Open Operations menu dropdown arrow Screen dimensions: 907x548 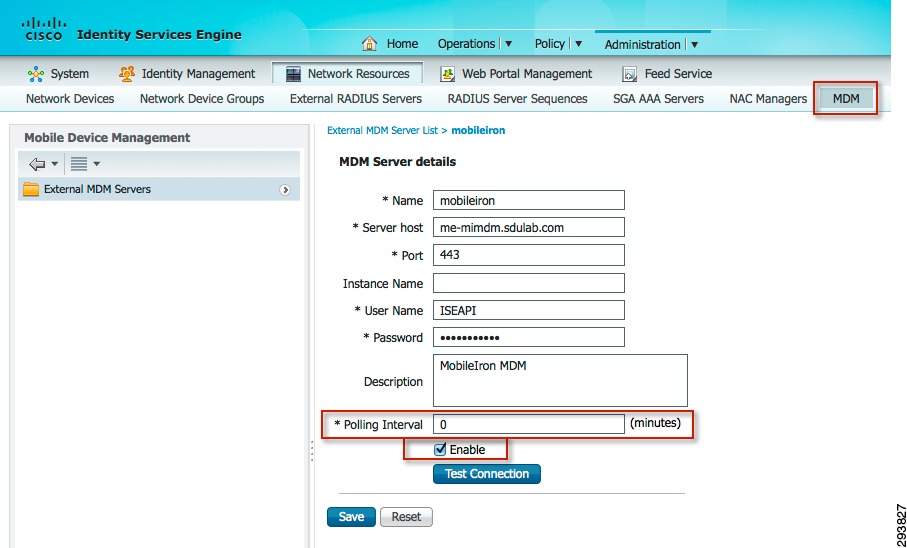[x=508, y=44]
